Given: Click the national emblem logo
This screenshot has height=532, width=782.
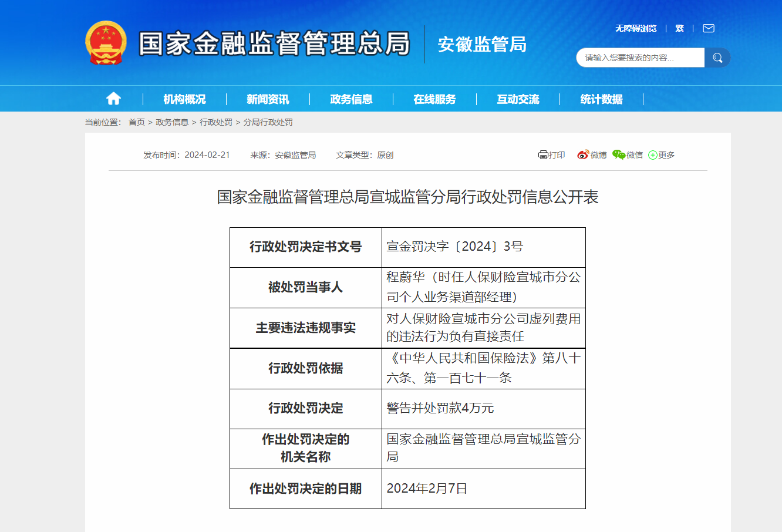Looking at the screenshot, I should pyautogui.click(x=106, y=43).
